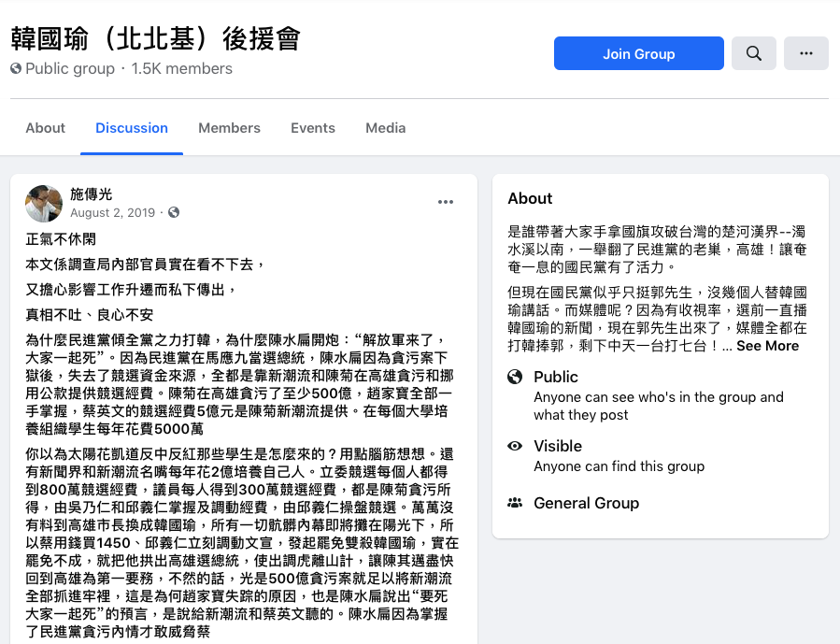Click the text 真相不吐、良心不安

(90, 314)
